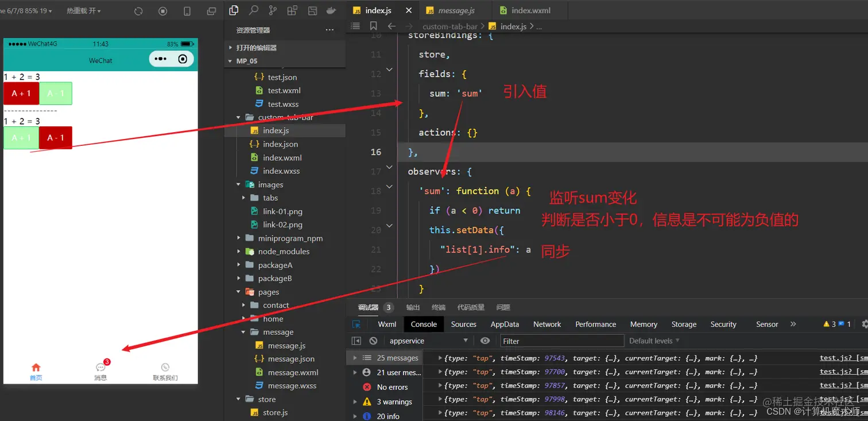Tap the red A + 1 button
868x421 pixels.
[x=21, y=94]
